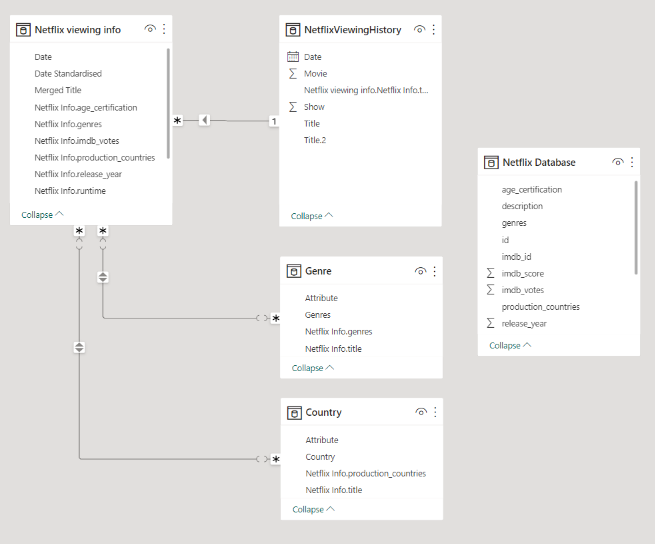This screenshot has height=544, width=655.
Task: Click the Genre table icon
Action: pos(294,271)
